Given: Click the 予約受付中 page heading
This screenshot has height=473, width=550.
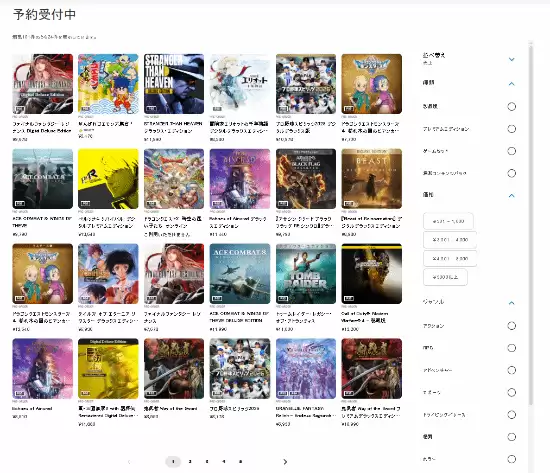Looking at the screenshot, I should [x=44, y=14].
